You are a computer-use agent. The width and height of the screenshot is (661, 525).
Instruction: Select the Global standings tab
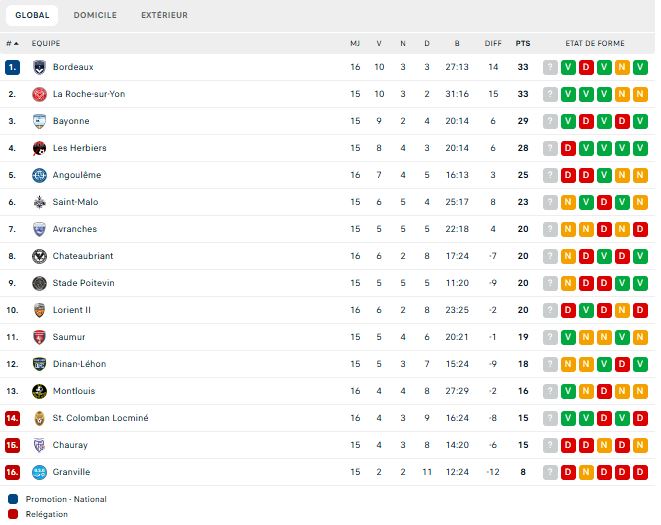33,15
